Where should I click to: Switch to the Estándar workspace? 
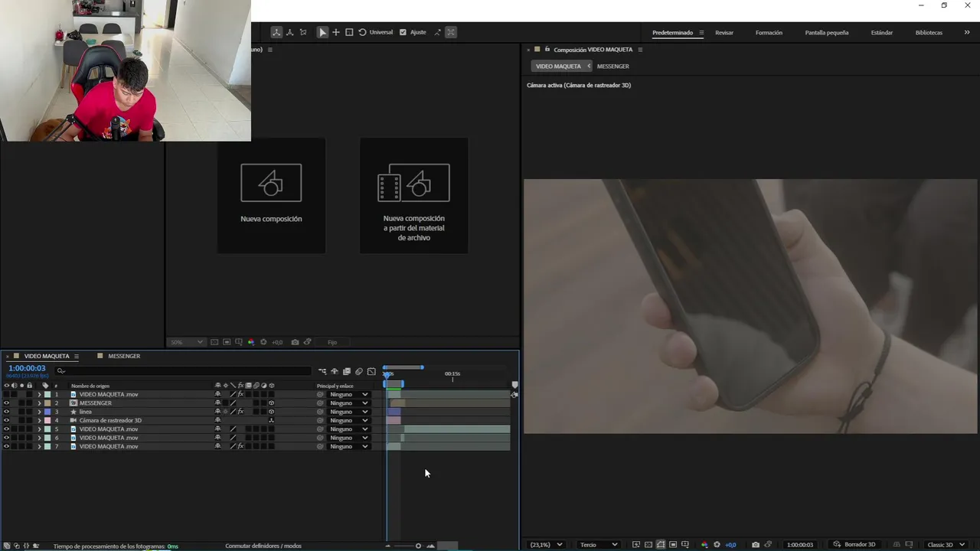(x=882, y=33)
